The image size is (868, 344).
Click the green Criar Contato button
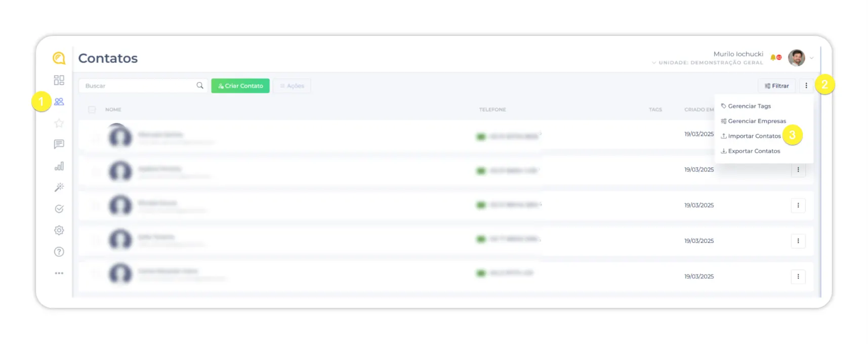tap(240, 86)
